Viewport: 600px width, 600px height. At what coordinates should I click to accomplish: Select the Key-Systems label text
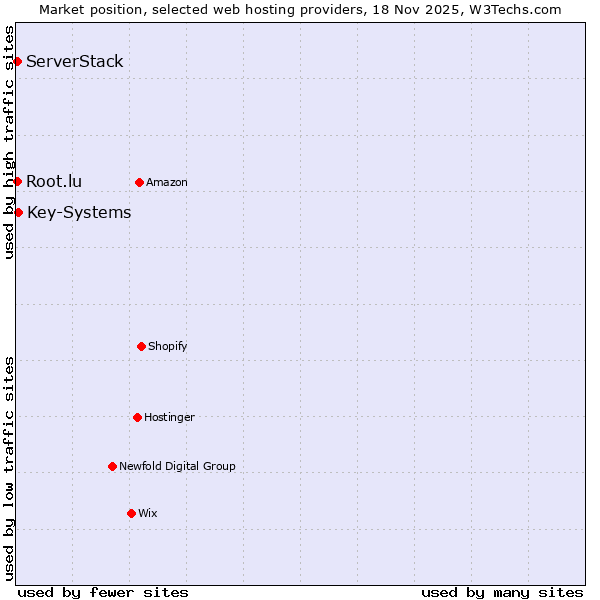(79, 212)
